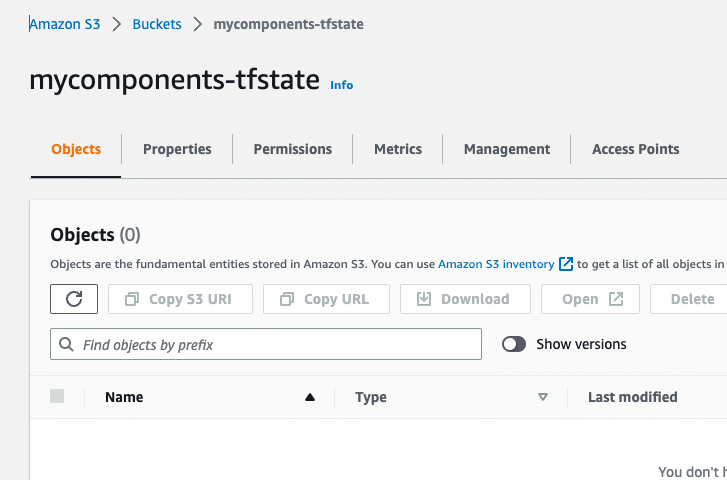Click the refresh objects icon button

(74, 299)
